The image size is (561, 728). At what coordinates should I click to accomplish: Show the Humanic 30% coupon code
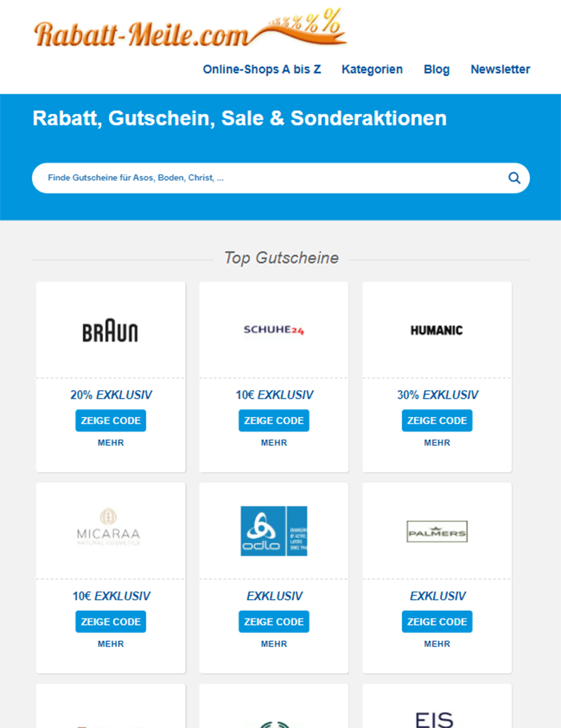coord(437,421)
